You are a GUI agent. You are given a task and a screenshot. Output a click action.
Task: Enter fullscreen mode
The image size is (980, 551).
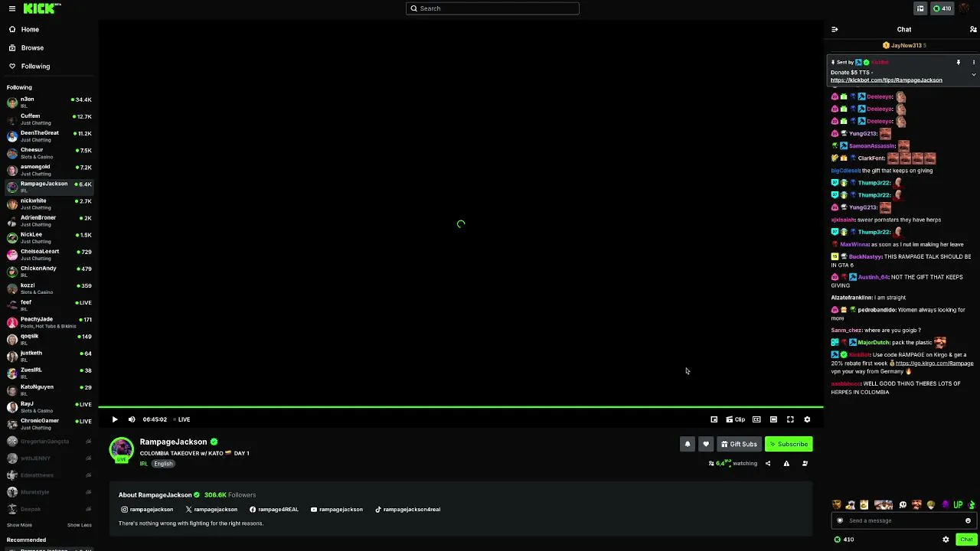[790, 419]
